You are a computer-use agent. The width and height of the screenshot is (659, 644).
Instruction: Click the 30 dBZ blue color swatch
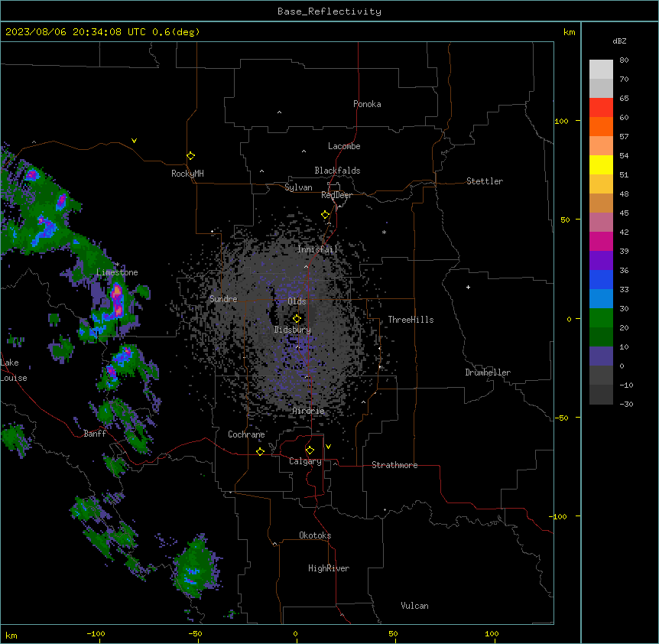click(x=601, y=299)
